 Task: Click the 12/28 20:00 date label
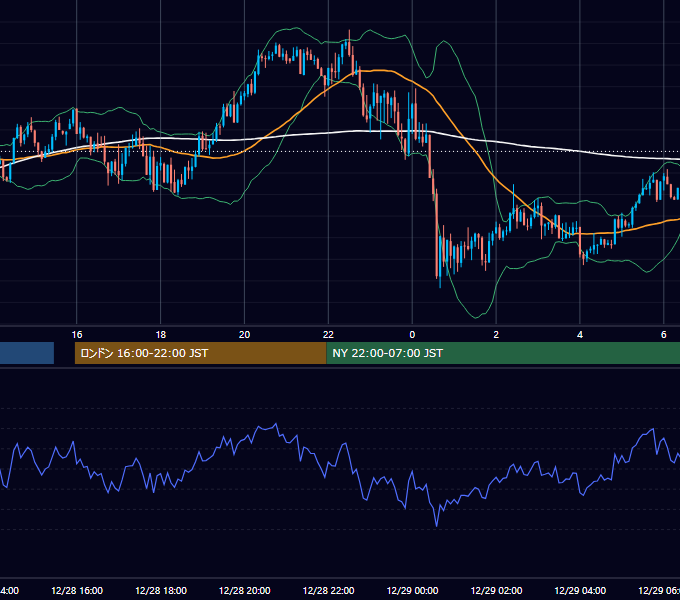245,590
